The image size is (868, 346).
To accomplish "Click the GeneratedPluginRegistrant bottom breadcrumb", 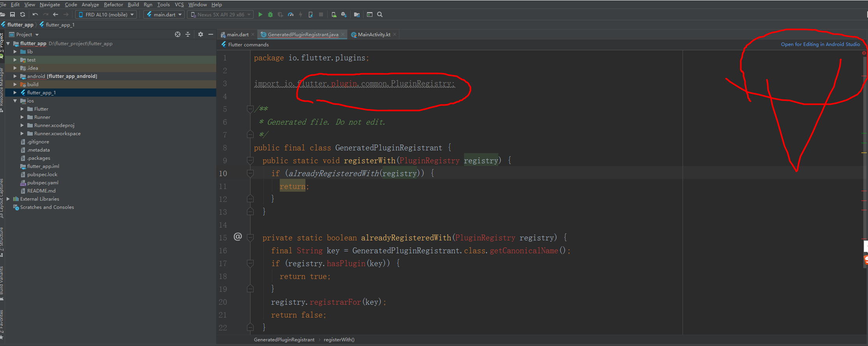I will (x=284, y=339).
